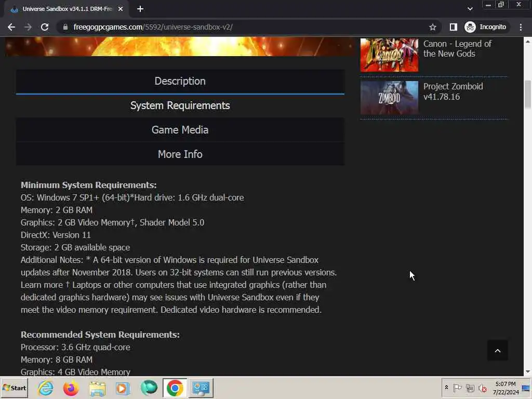Viewport: 532px width, 399px height.
Task: Click the muted volume tray icon
Action: coord(482,388)
